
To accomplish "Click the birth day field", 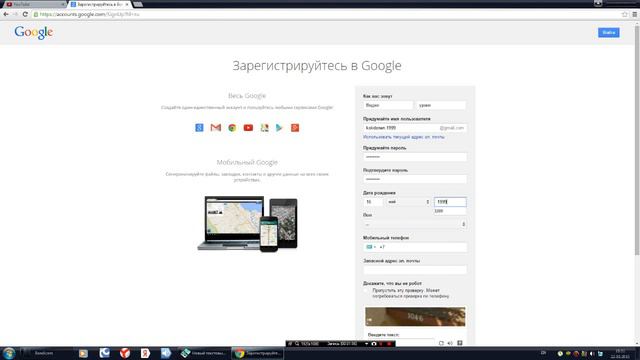I will pos(373,202).
